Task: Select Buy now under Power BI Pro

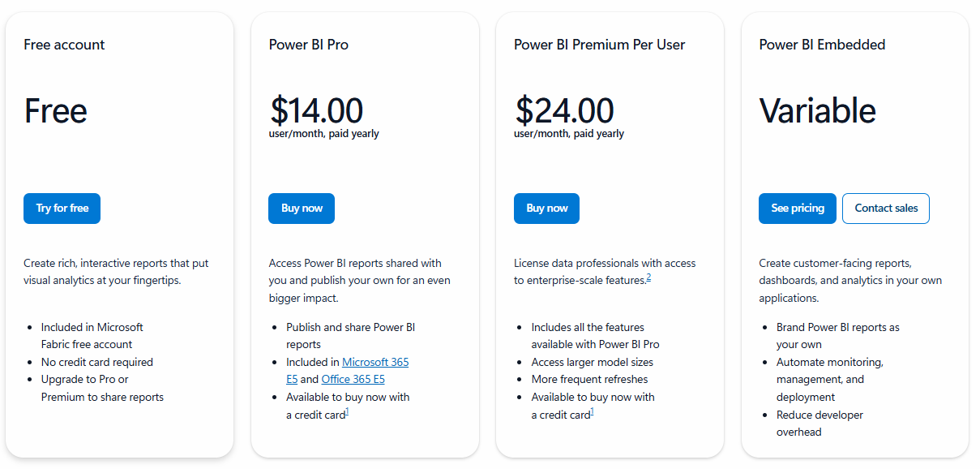Action: click(x=302, y=209)
